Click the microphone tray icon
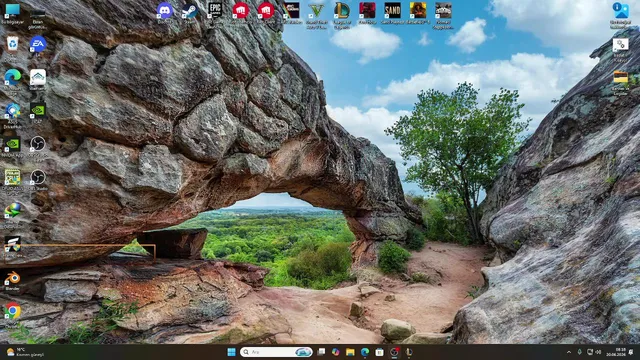Viewport: 640px width, 360px height. tap(580, 352)
